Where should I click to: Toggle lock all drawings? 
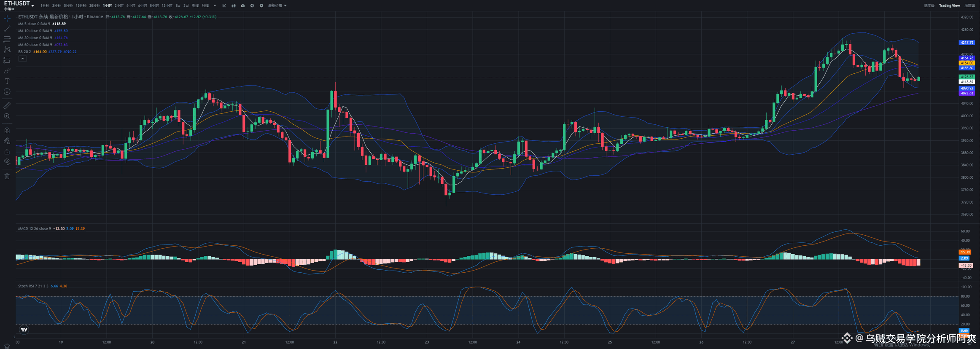coord(7,151)
